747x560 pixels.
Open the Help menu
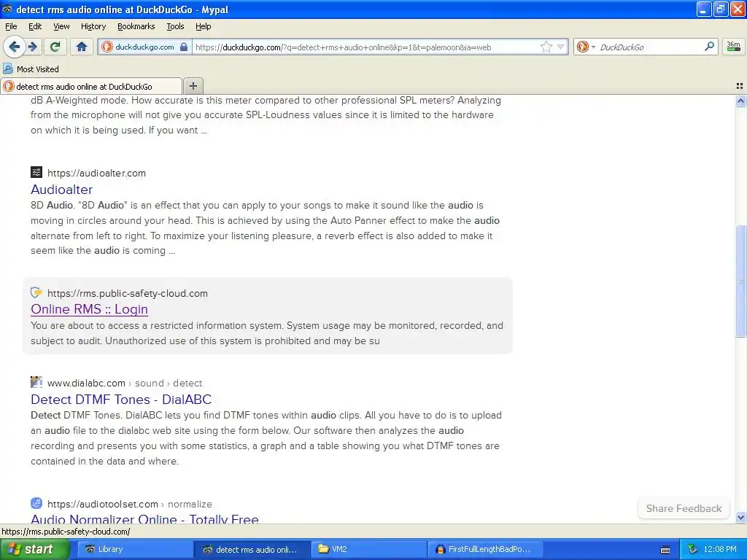(x=203, y=26)
